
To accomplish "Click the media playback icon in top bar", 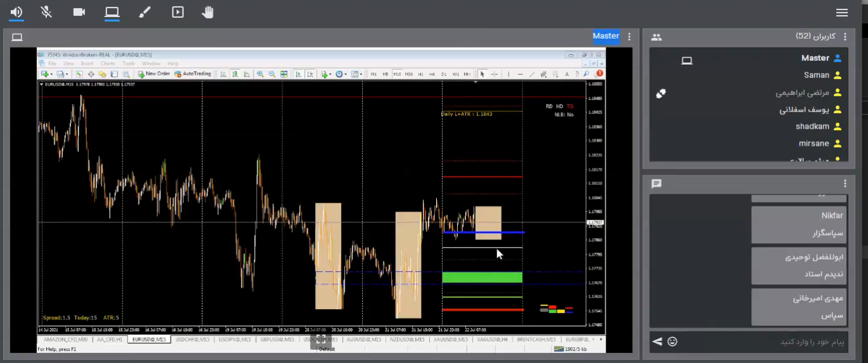I will click(178, 12).
